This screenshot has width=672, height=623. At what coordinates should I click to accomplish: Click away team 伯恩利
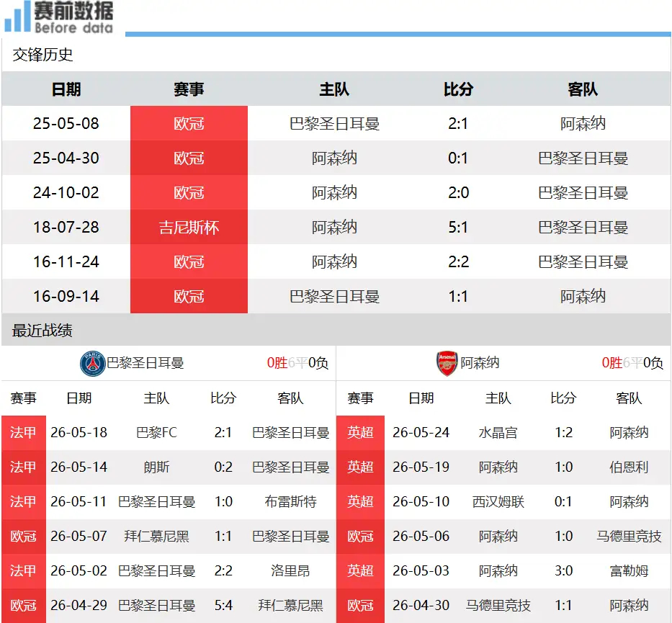tap(629, 467)
